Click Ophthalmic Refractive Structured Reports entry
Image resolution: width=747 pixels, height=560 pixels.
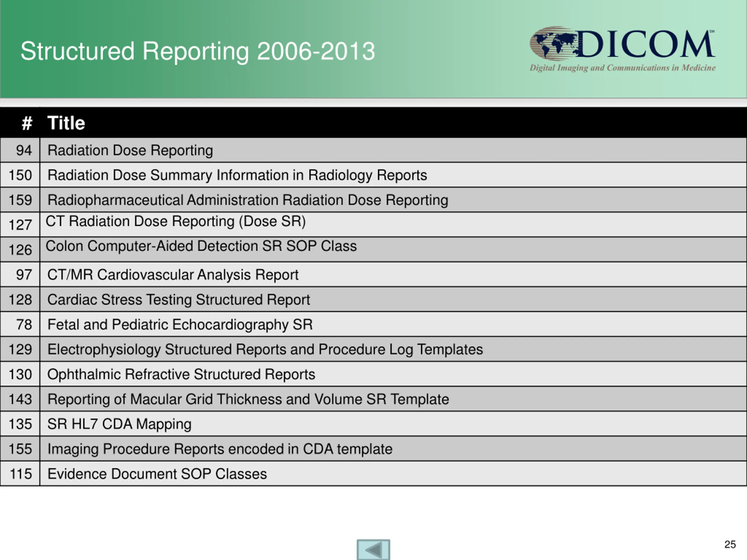[181, 374]
